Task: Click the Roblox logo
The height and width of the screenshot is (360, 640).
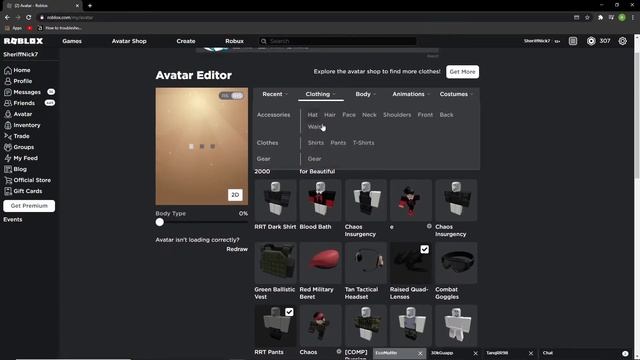Action: click(x=23, y=41)
